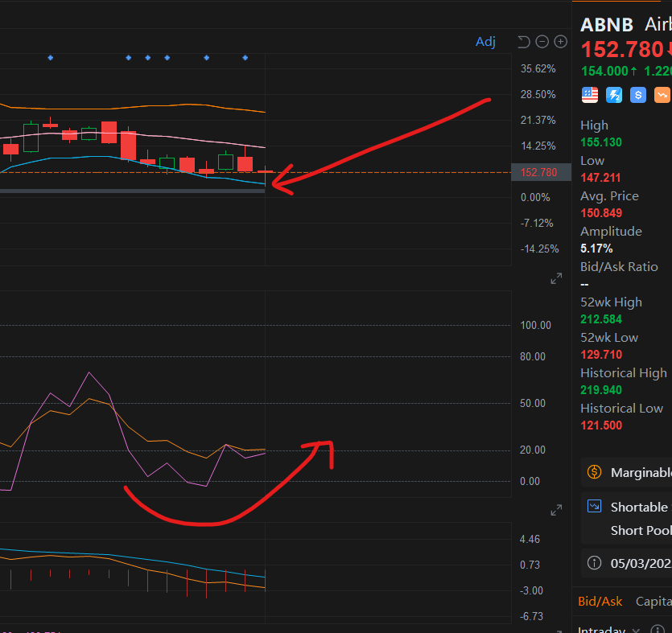Click the ABNB ticker symbol
The height and width of the screenshot is (633, 672).
point(607,25)
